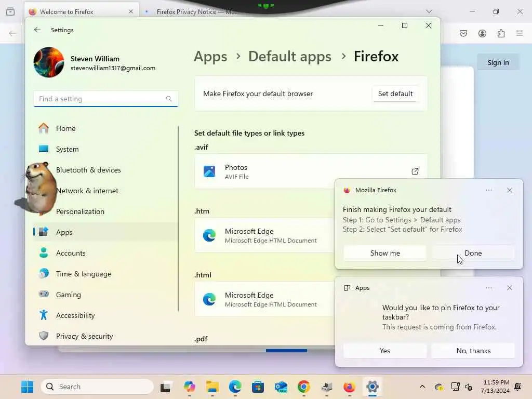Open Windows Start menu
The image size is (532, 399).
pos(27,387)
